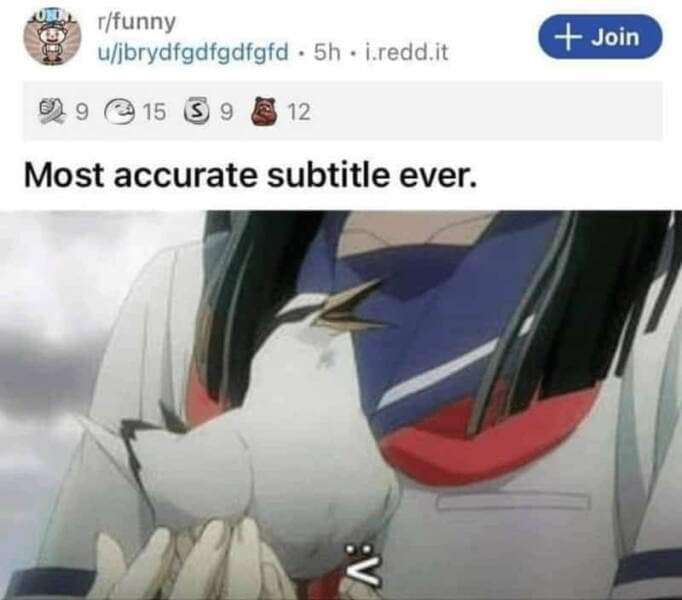Click the count 9 beside silver award

coord(226,112)
